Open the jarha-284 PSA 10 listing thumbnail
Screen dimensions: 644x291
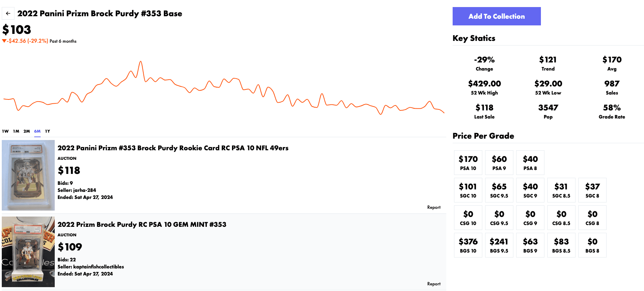(28, 175)
